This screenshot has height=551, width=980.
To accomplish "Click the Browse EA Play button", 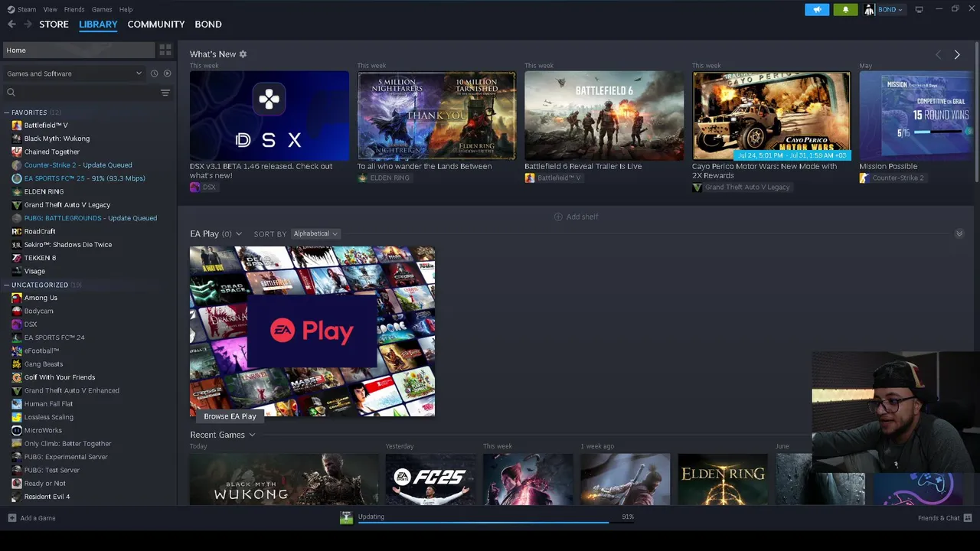I will [230, 416].
